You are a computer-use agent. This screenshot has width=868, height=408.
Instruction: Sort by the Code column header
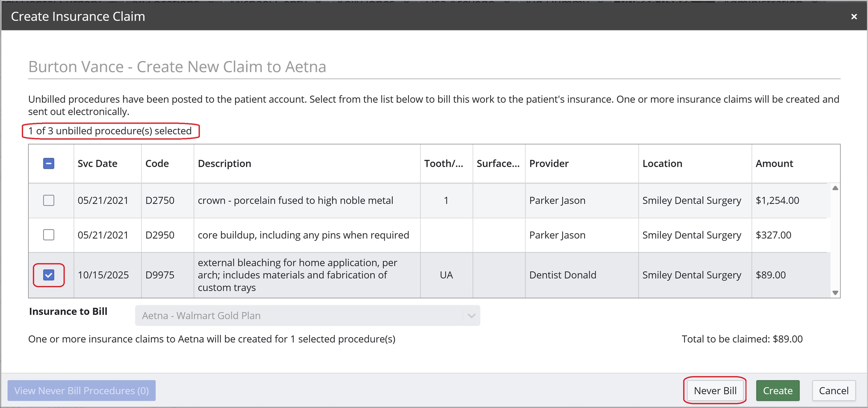pos(157,163)
